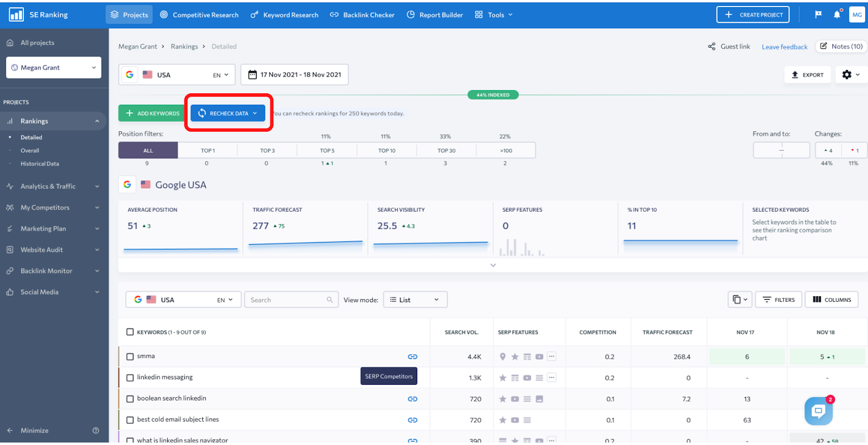The width and height of the screenshot is (868, 445).
Task: Open the live chat widget
Action: [x=819, y=411]
